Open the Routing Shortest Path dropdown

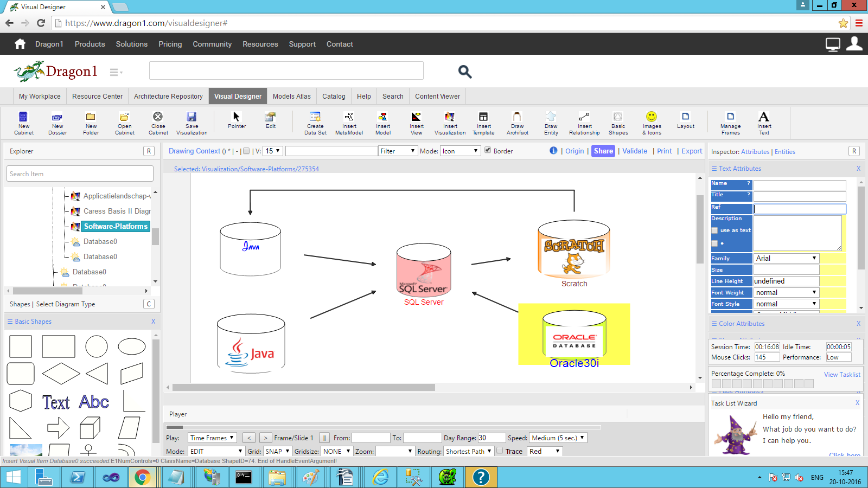click(x=469, y=451)
